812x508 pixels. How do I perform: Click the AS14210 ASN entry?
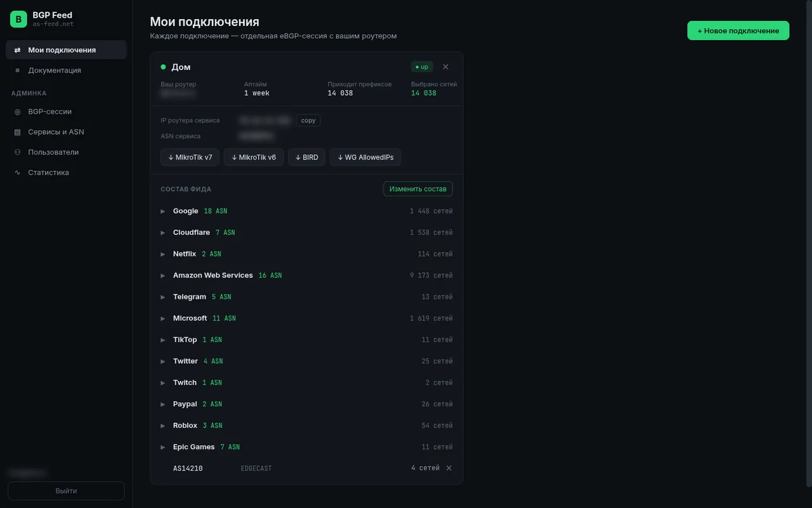point(188,469)
